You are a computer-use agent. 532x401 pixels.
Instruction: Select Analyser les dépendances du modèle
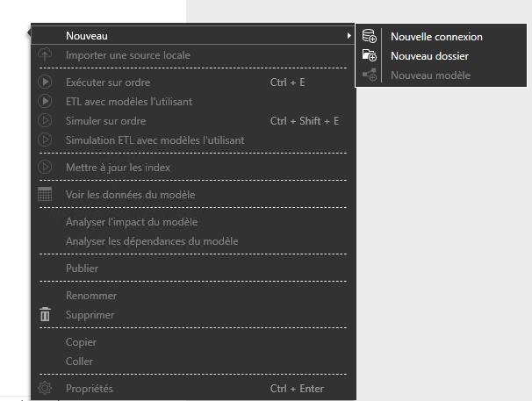[152, 241]
